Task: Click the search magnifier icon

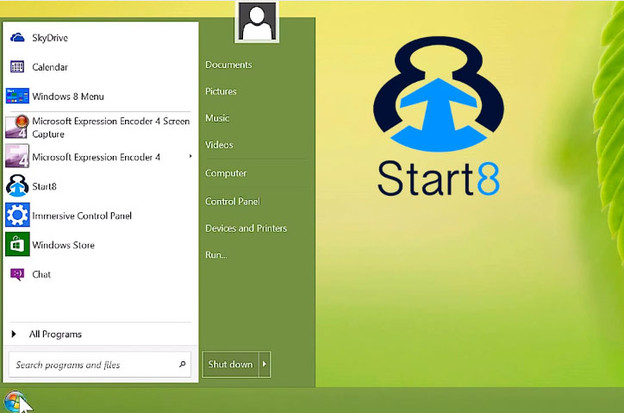Action: [x=182, y=364]
